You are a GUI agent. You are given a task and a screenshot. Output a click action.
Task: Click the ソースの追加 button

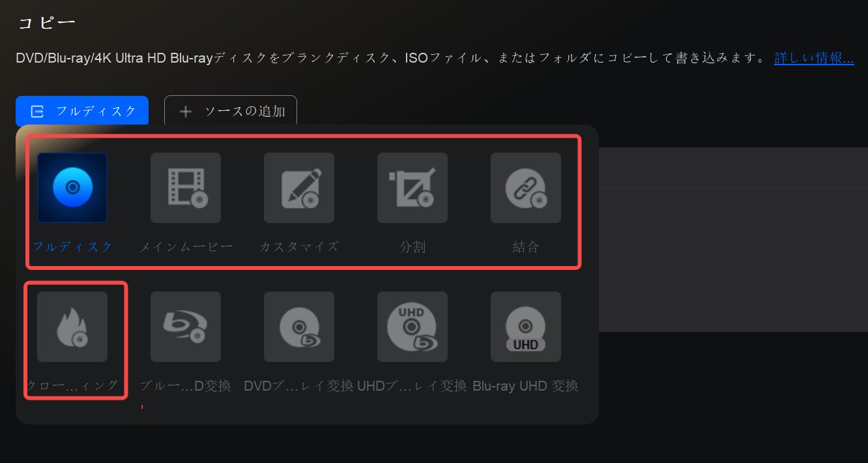coord(231,111)
